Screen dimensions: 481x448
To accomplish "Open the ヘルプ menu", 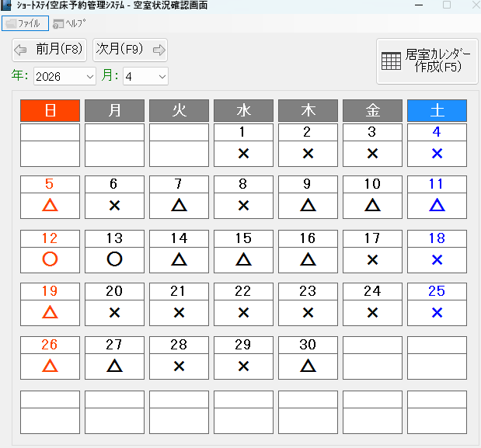I will pyautogui.click(x=69, y=23).
